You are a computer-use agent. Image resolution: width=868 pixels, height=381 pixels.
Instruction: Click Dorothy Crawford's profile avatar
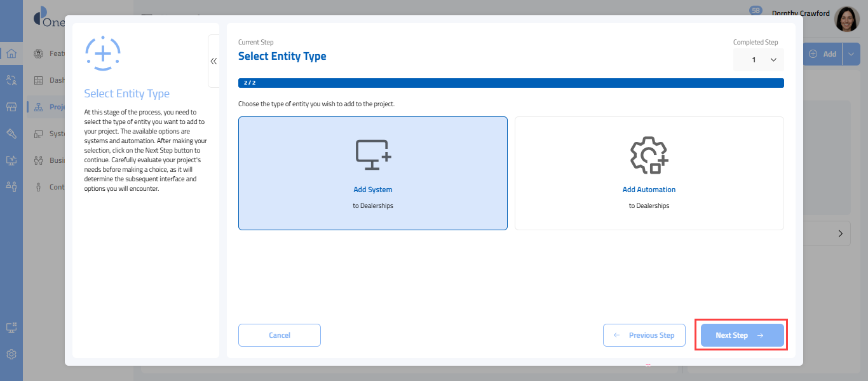(846, 20)
